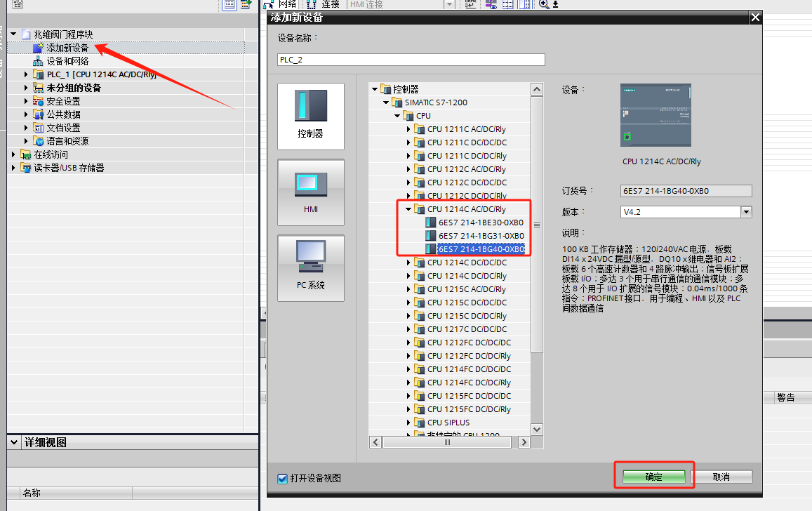The height and width of the screenshot is (511, 812).
Task: Expand the 安全设置 tree node
Action: click(26, 101)
